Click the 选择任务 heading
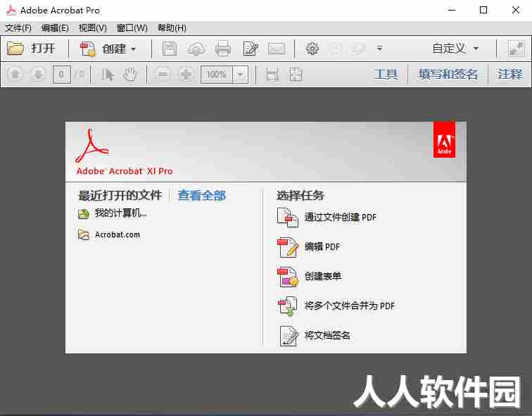The height and width of the screenshot is (416, 532). point(300,196)
